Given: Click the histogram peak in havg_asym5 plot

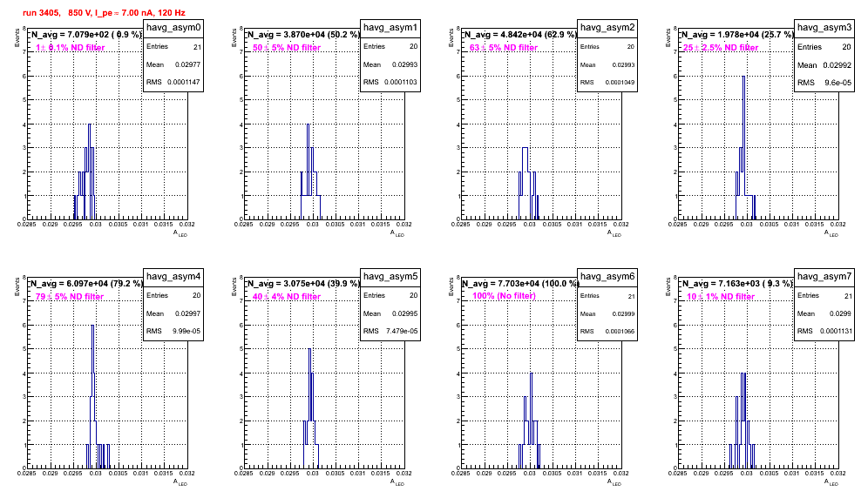Looking at the screenshot, I should tap(309, 349).
